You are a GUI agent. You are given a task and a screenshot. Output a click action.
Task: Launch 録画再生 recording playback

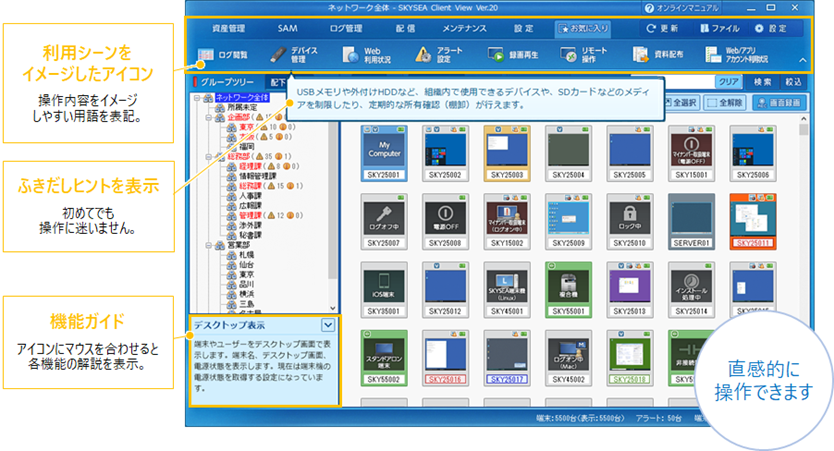(513, 55)
